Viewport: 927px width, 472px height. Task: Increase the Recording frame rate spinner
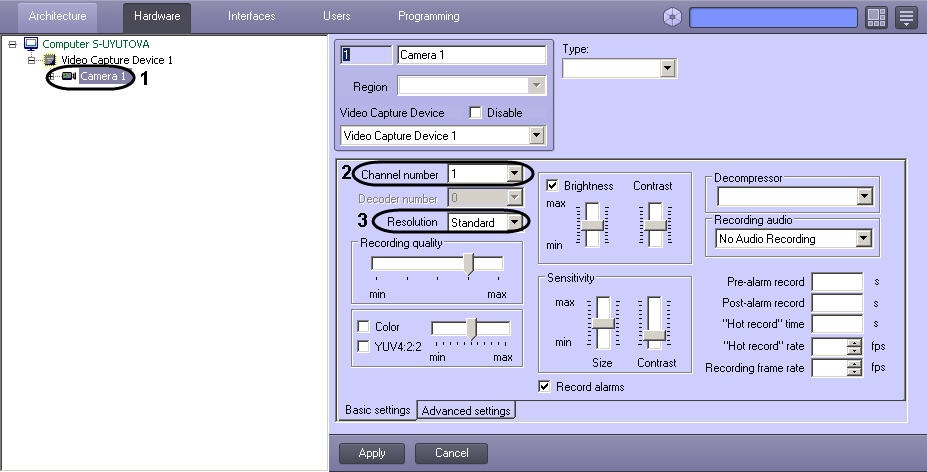point(854,363)
